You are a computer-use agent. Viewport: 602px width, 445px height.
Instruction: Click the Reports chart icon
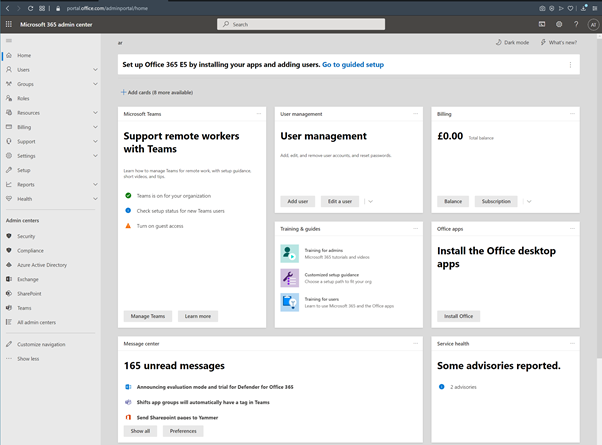[9, 184]
